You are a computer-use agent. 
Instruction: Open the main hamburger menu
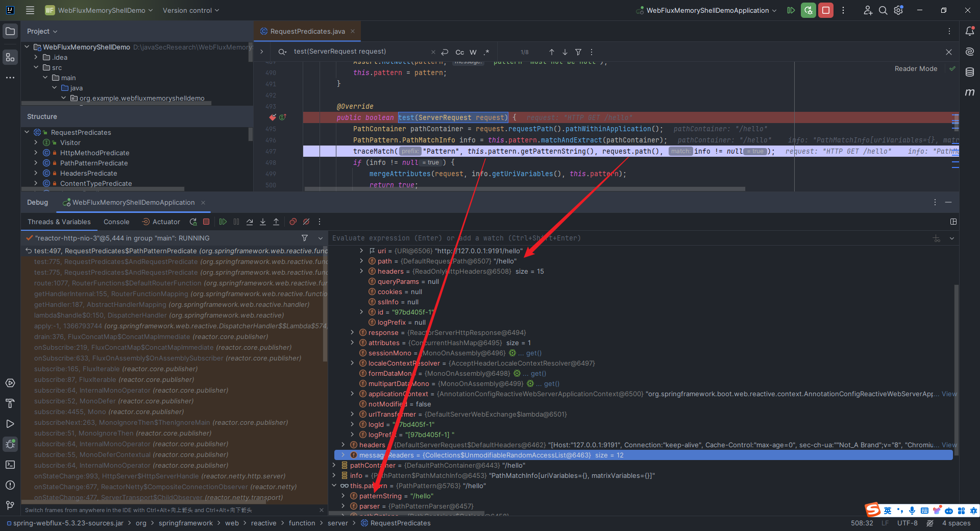tap(30, 10)
